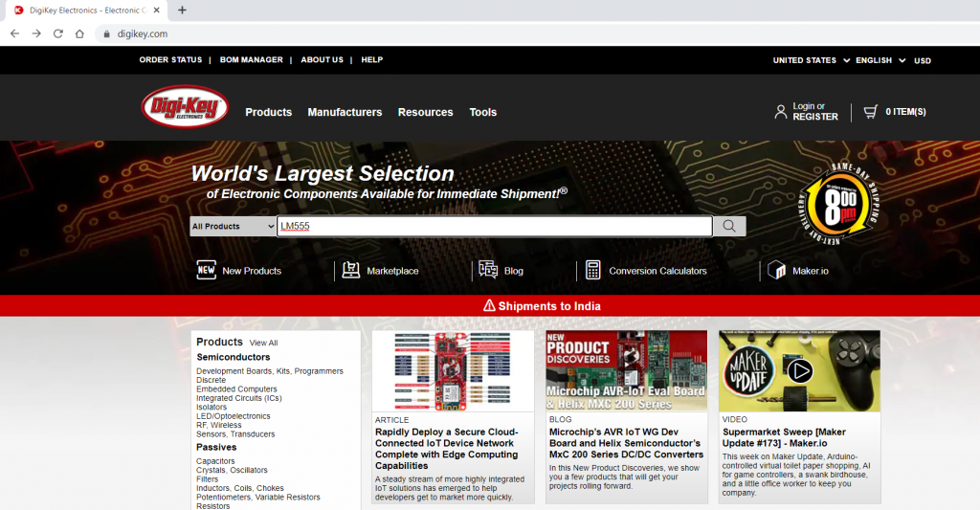Click the browser address bar
Screen dimensions: 980x510
point(538,33)
